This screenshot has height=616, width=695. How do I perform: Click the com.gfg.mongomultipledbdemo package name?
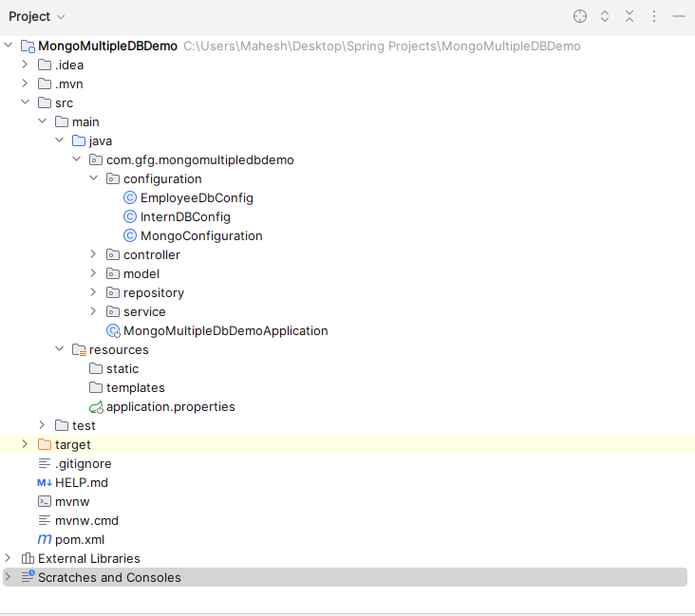[200, 160]
